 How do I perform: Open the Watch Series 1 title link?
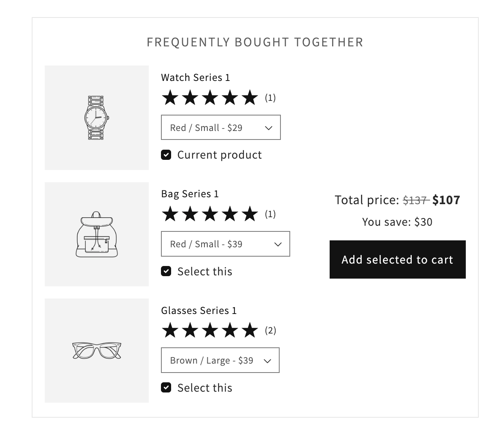pos(196,77)
